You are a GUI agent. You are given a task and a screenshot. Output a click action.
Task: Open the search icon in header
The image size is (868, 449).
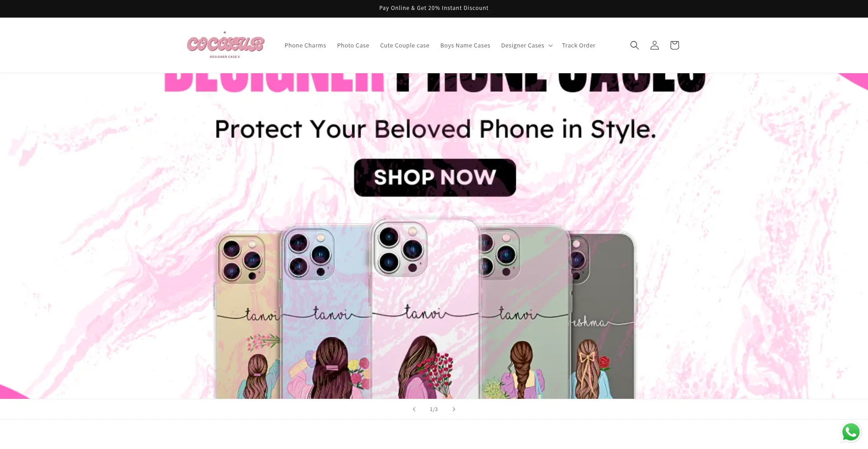point(634,45)
